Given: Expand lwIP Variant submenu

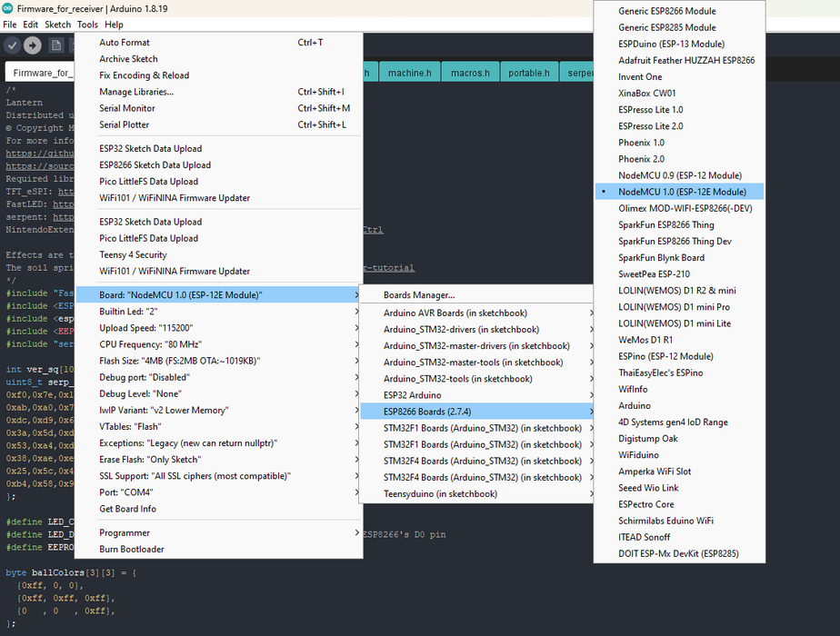Looking at the screenshot, I should pyautogui.click(x=219, y=410).
